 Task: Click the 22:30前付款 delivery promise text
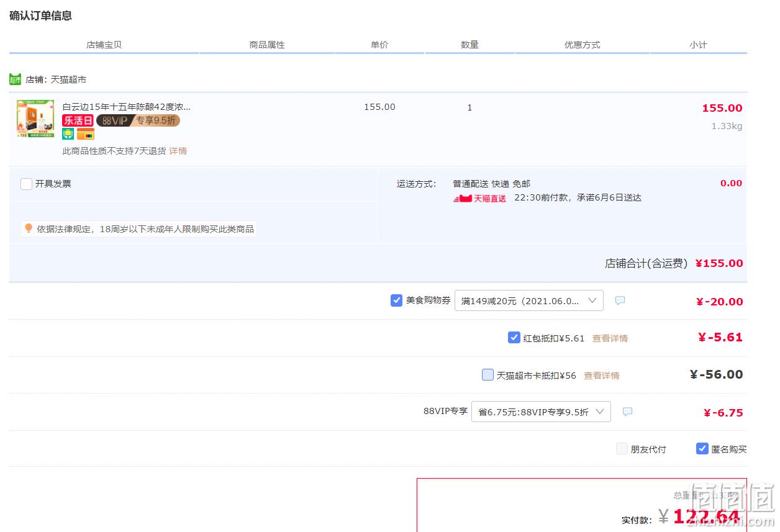coord(578,198)
